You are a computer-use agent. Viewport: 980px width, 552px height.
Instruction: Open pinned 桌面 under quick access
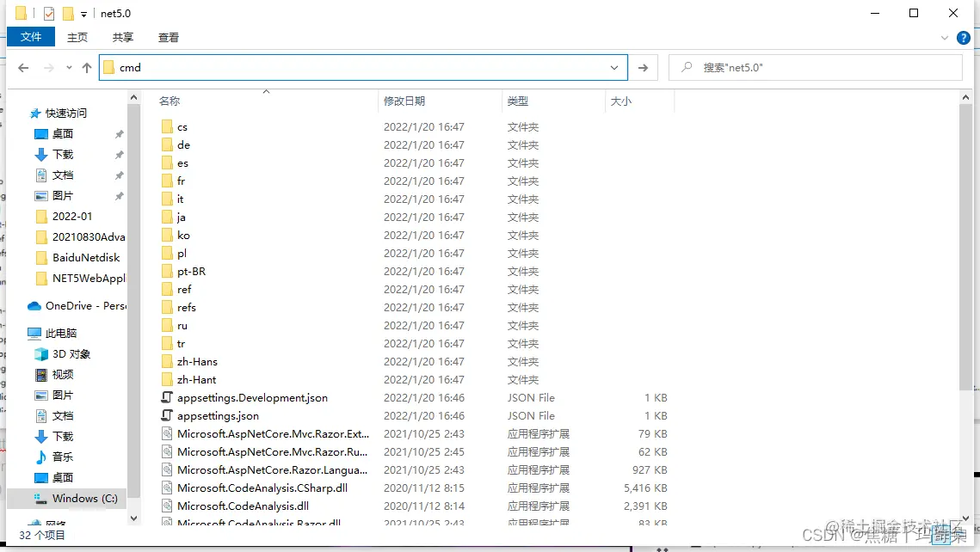tap(63, 133)
